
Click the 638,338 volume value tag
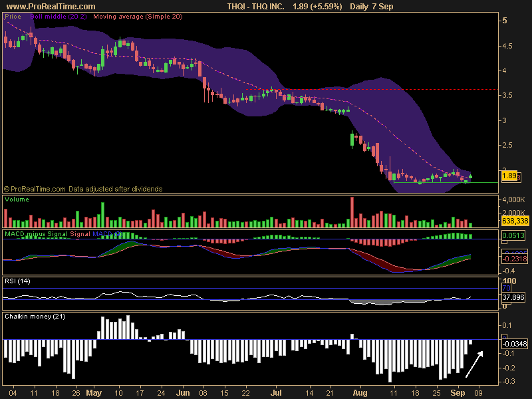(x=515, y=221)
